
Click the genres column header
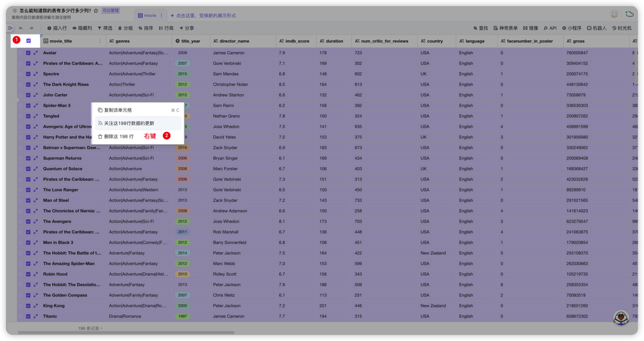point(139,41)
